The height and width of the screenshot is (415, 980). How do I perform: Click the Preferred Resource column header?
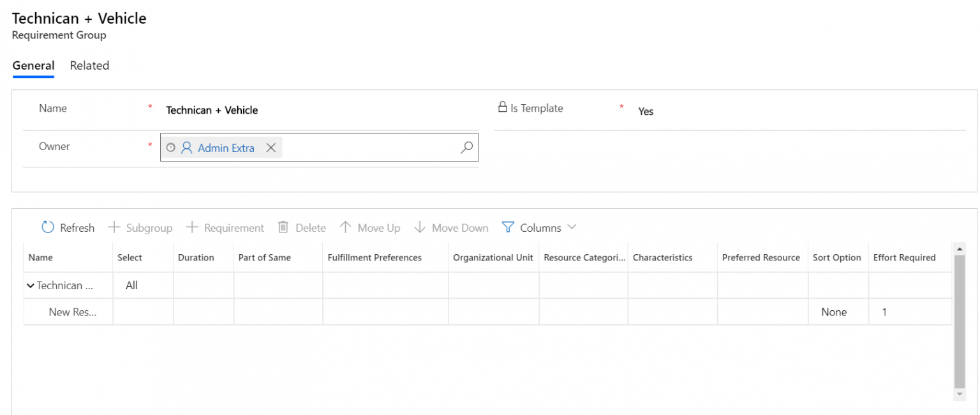(762, 257)
